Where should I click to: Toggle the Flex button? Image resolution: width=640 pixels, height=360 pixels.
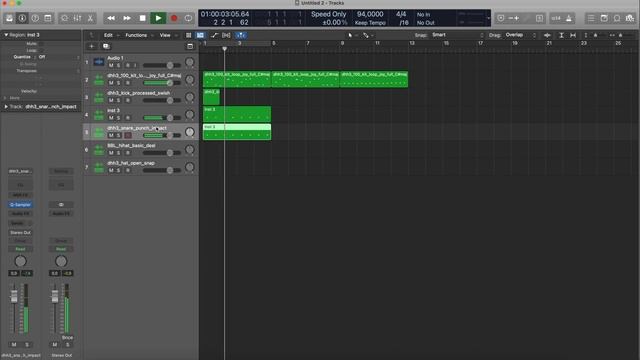click(x=226, y=36)
